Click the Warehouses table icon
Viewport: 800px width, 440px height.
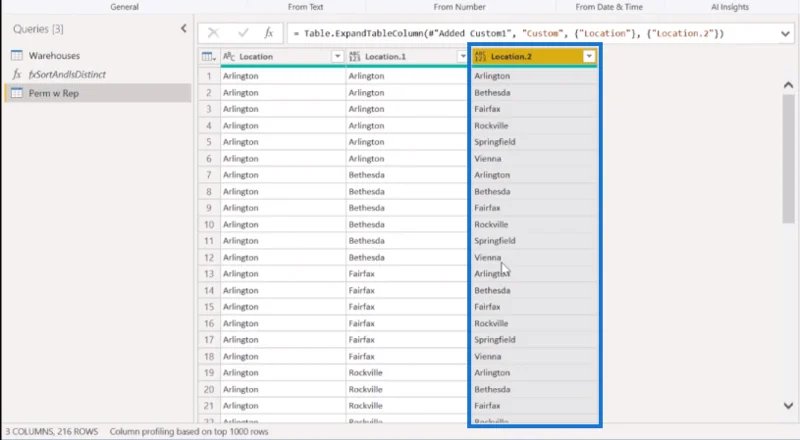pyautogui.click(x=17, y=55)
